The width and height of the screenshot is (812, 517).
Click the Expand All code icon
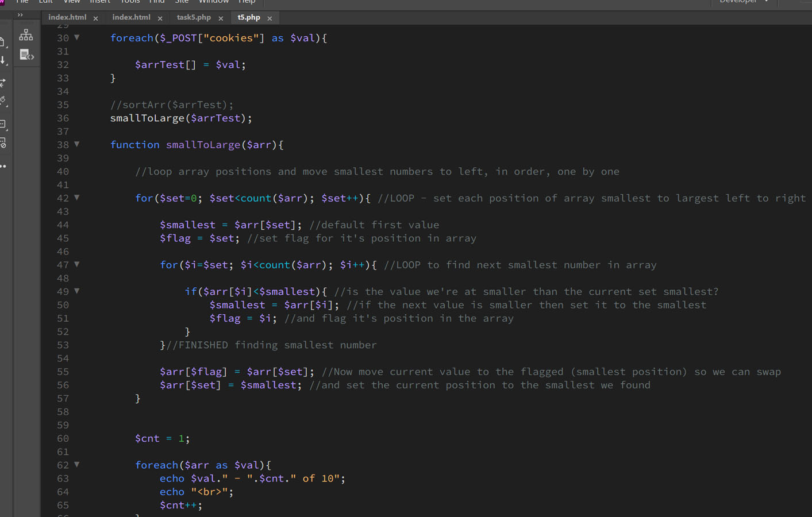click(x=3, y=83)
